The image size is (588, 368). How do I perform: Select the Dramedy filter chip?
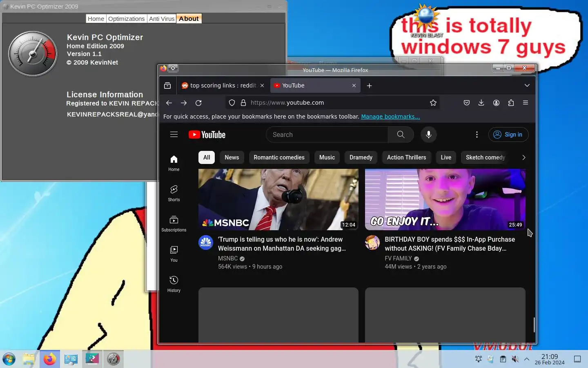[361, 157]
